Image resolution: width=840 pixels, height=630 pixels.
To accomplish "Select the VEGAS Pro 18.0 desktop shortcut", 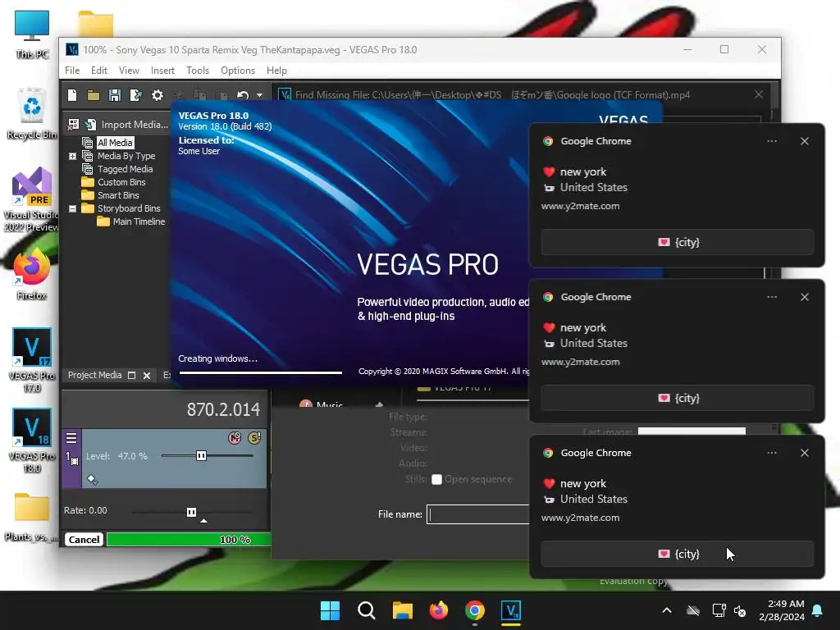I will point(32,441).
